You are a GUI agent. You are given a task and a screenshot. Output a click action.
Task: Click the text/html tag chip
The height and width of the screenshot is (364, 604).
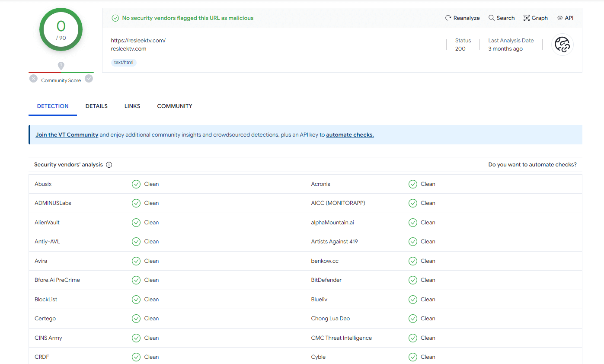coord(124,63)
